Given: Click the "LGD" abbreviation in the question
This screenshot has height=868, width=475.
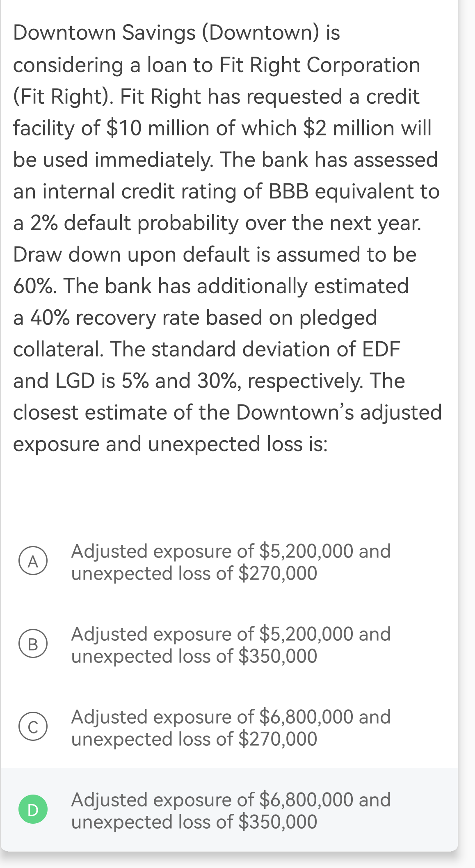Looking at the screenshot, I should [x=75, y=381].
